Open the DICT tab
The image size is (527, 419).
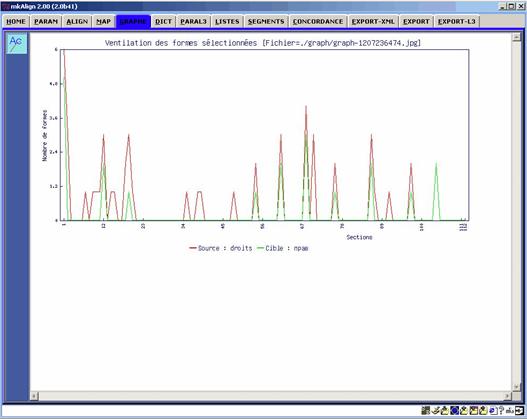[163, 22]
